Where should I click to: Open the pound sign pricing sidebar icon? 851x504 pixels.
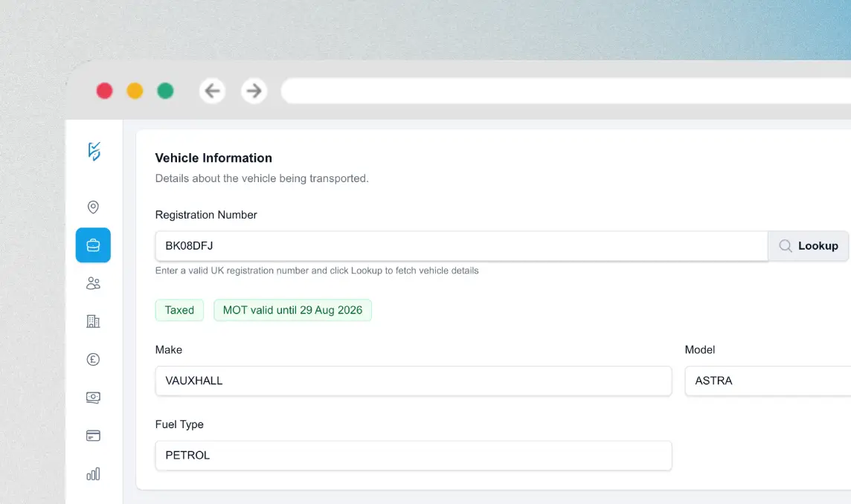pyautogui.click(x=93, y=359)
